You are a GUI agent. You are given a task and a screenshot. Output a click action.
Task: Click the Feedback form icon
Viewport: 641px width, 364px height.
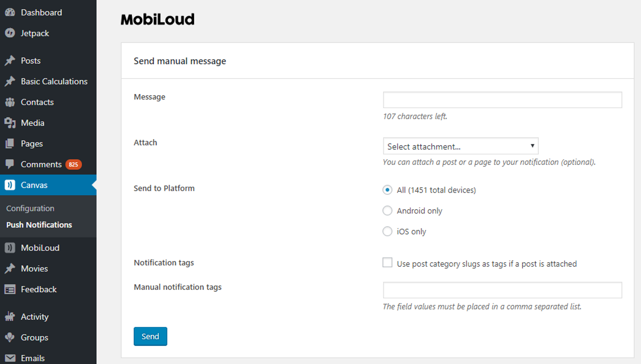[x=10, y=289]
